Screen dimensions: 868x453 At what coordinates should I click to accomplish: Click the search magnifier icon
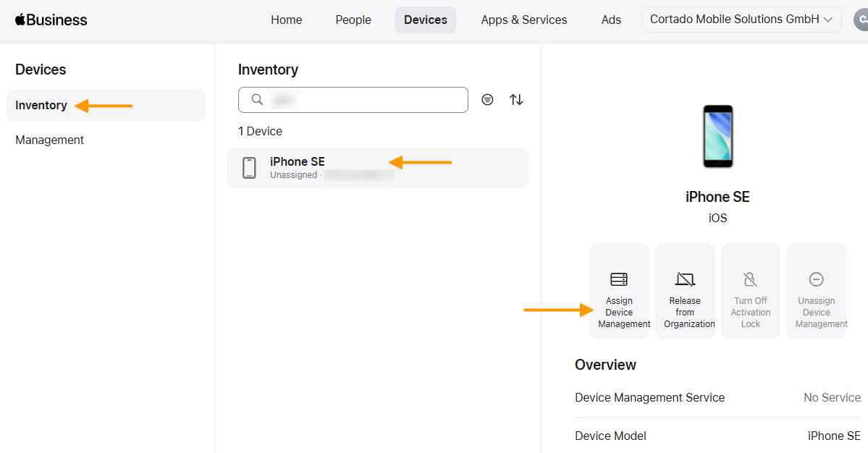coord(257,99)
